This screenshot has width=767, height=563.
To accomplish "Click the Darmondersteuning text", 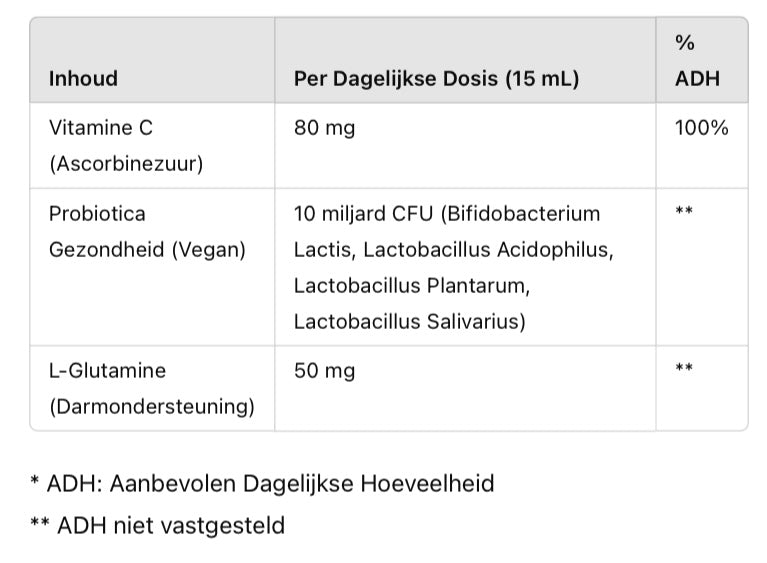I will pos(151,407).
